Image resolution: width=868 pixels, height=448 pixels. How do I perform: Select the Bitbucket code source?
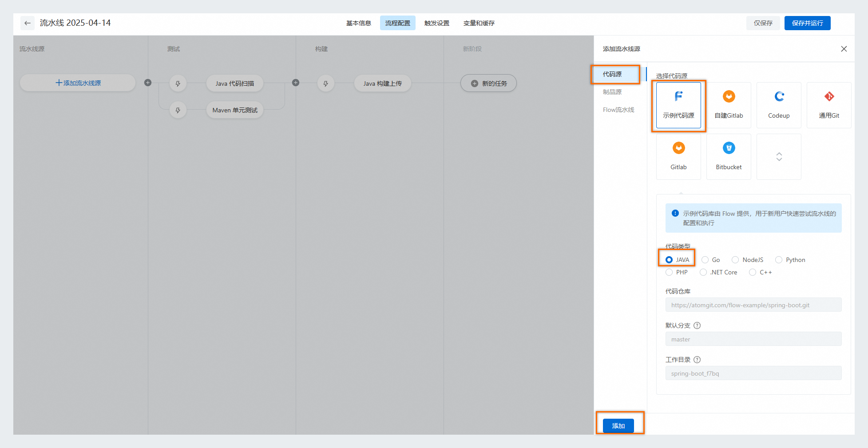tap(729, 157)
